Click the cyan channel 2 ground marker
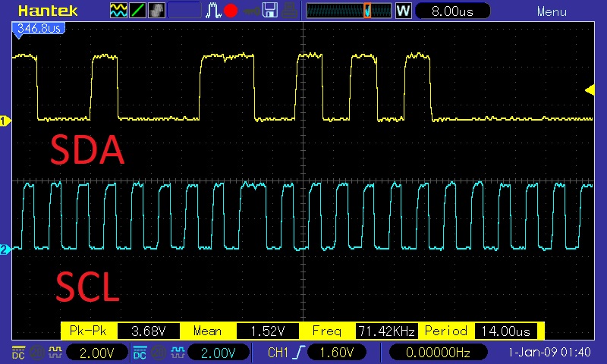Image resolution: width=607 pixels, height=364 pixels. point(5,249)
